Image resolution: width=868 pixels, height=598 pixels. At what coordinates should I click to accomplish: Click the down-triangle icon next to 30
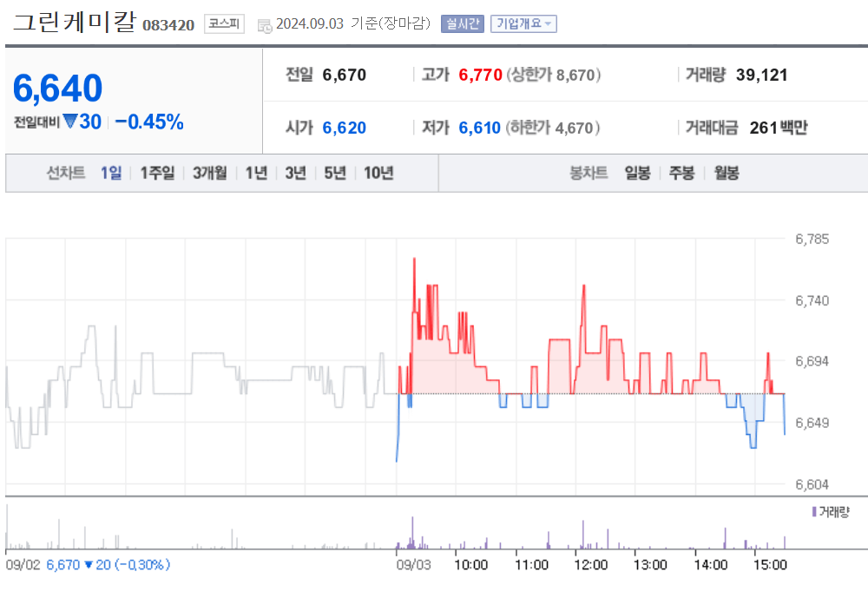[x=69, y=121]
